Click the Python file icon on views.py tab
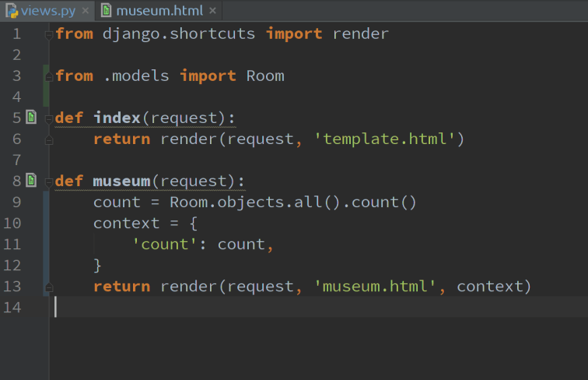Image resolution: width=588 pixels, height=380 pixels. click(x=11, y=11)
